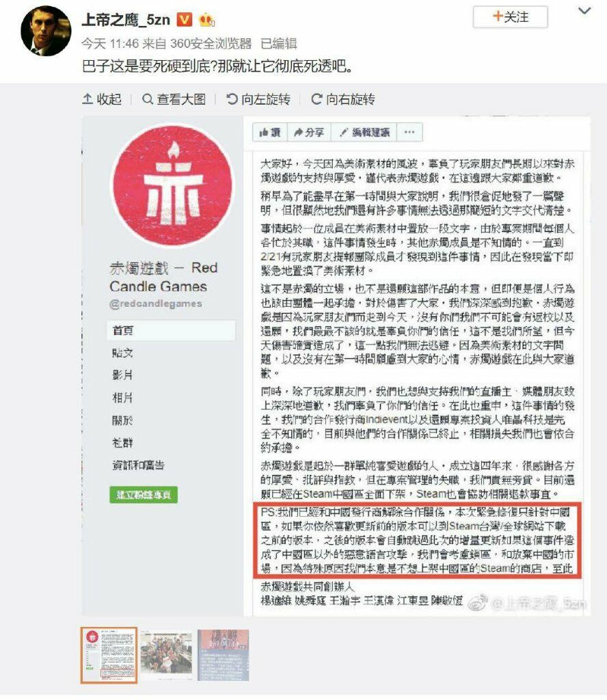The height and width of the screenshot is (700, 607).
Task: Rotate image right with 向右旋转
Action: [342, 99]
